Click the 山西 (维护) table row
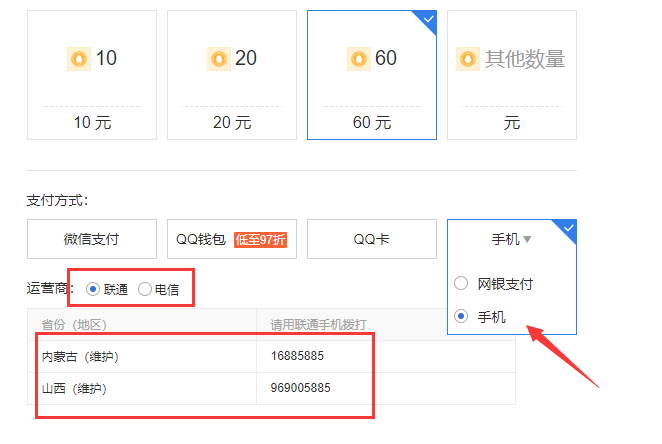Screen dimensions: 662x444 (271, 389)
